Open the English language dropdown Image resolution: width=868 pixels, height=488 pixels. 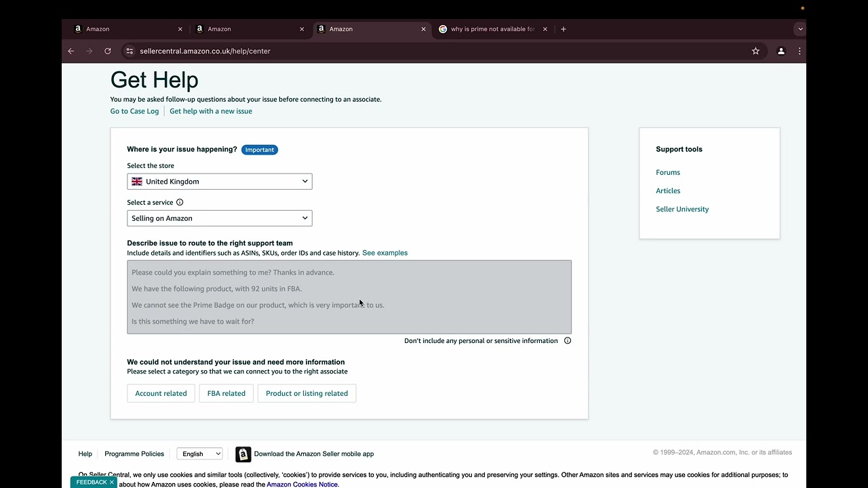coord(199,454)
